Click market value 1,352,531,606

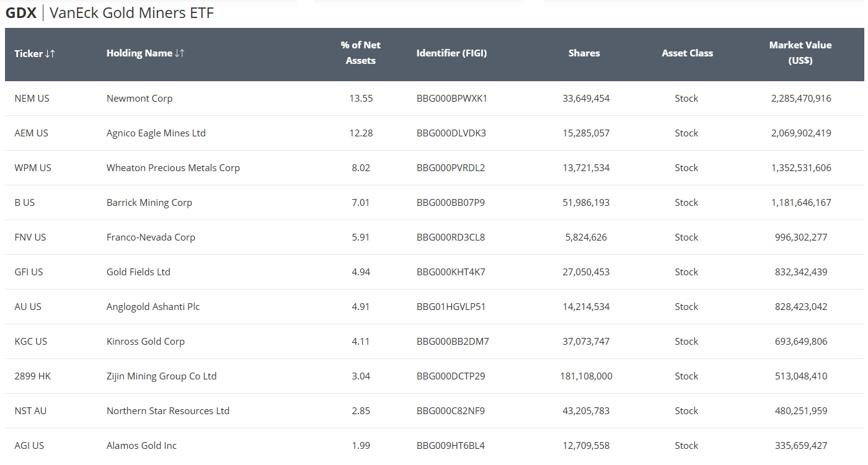(801, 168)
